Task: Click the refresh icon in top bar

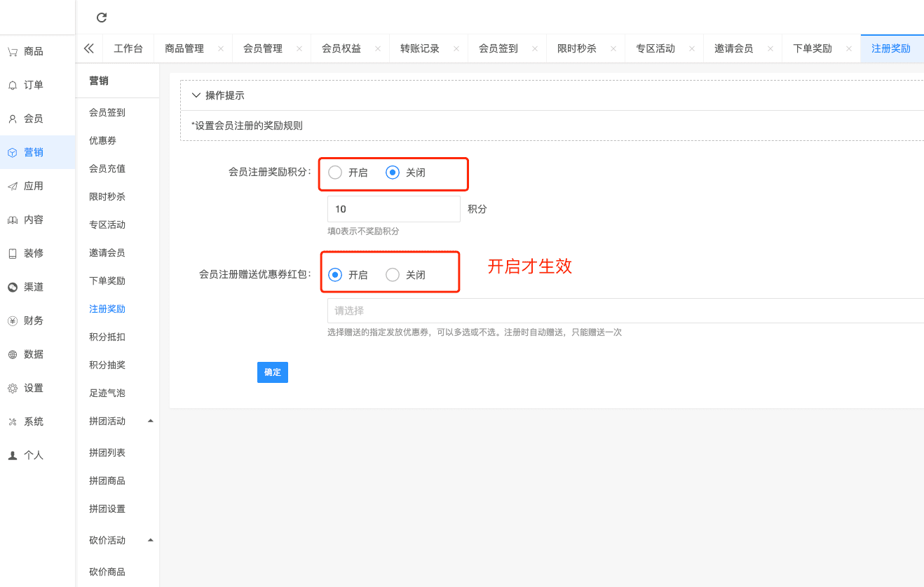Action: pyautogui.click(x=102, y=18)
